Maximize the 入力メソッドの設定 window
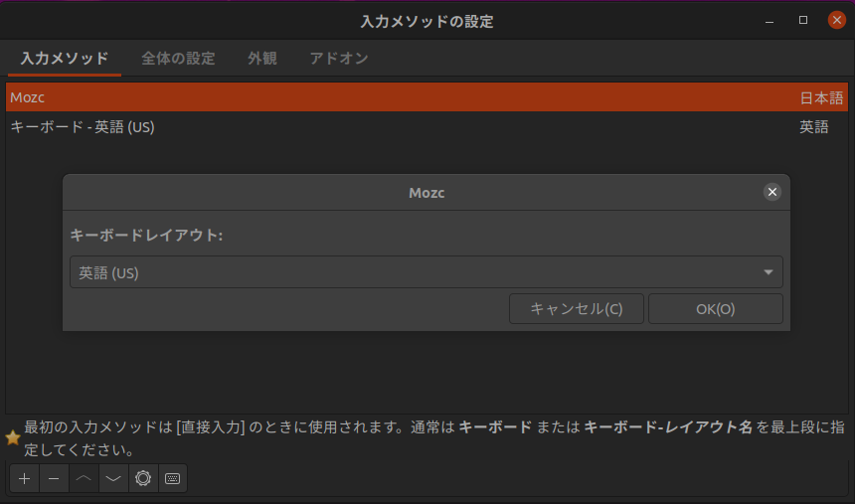 click(803, 20)
